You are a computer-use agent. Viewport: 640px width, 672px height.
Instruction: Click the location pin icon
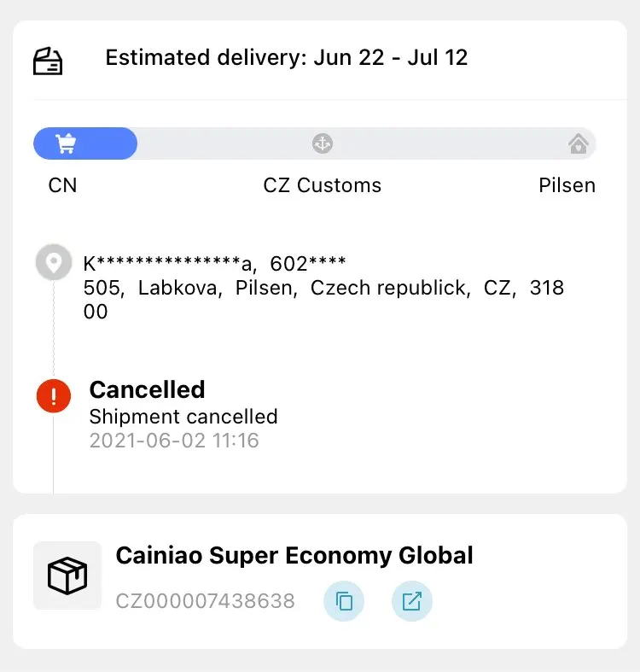click(x=54, y=262)
